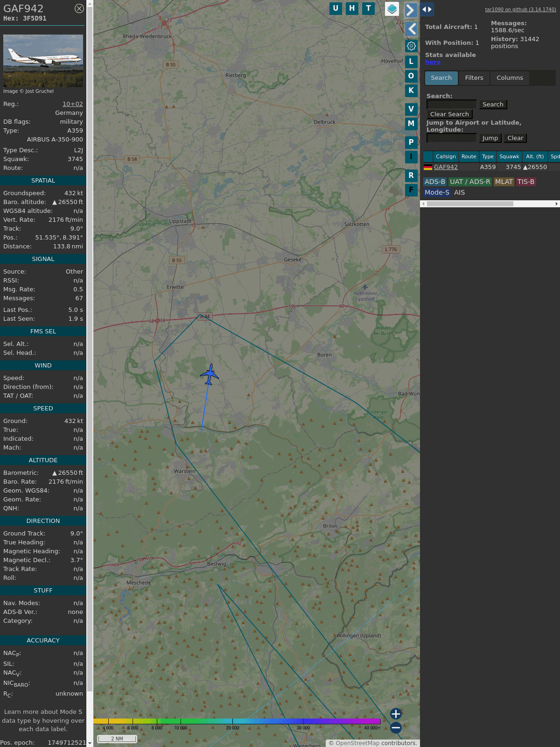The height and width of the screenshot is (747, 560).
Task: Switch to the Filters tab
Action: [474, 78]
